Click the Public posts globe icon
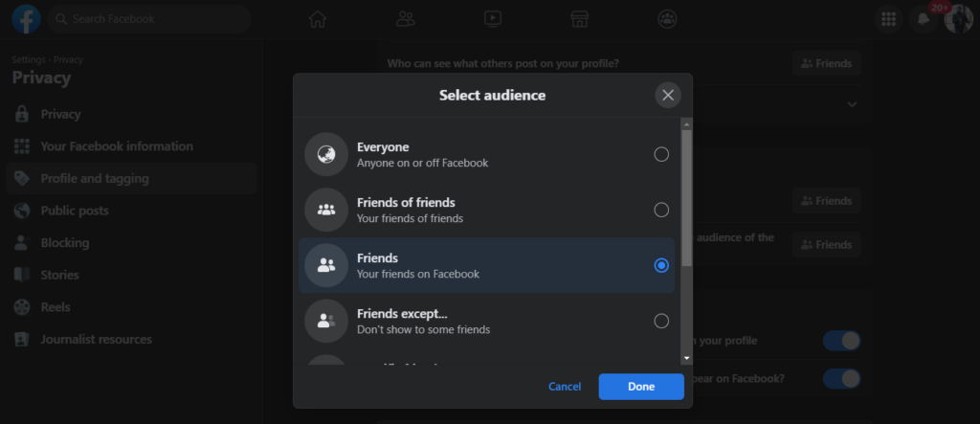The width and height of the screenshot is (980, 424). [x=22, y=211]
